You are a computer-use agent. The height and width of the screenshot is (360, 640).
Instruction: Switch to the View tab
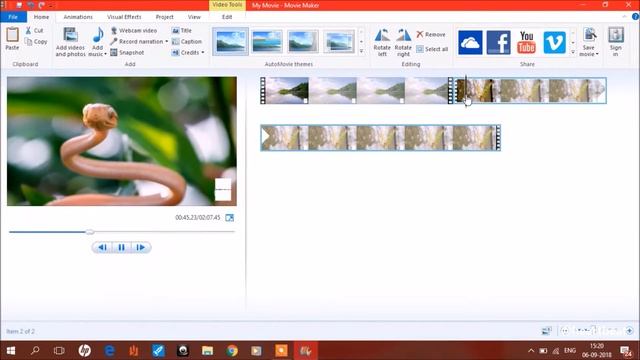click(x=194, y=17)
